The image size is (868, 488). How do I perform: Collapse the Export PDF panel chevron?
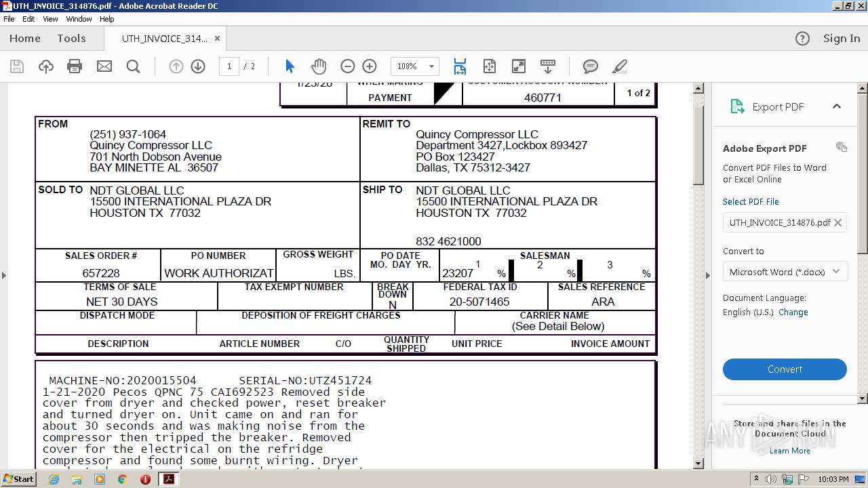(x=837, y=106)
